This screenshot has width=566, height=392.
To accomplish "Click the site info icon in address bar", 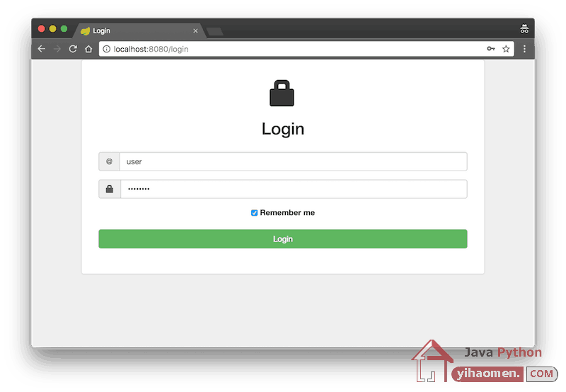I will (107, 49).
